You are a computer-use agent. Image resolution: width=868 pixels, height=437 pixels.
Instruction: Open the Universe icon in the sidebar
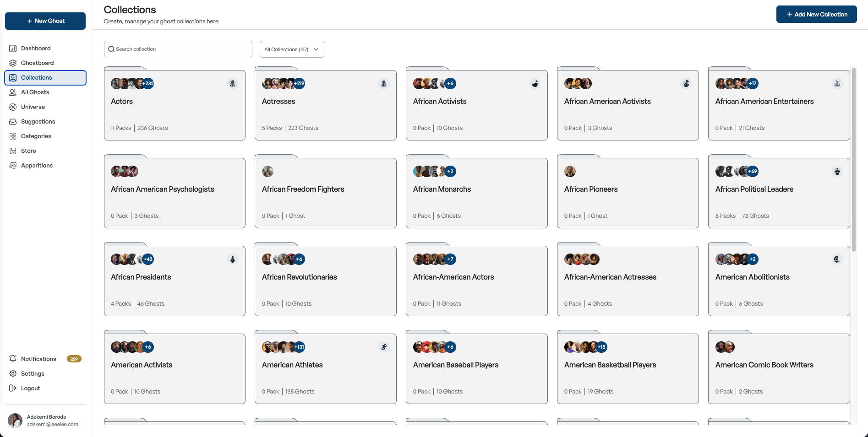[x=13, y=107]
